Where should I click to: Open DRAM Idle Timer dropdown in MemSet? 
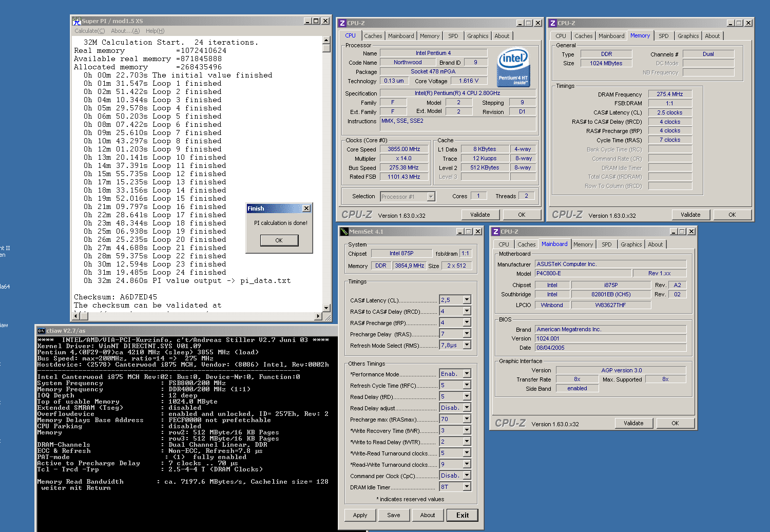[x=467, y=487]
